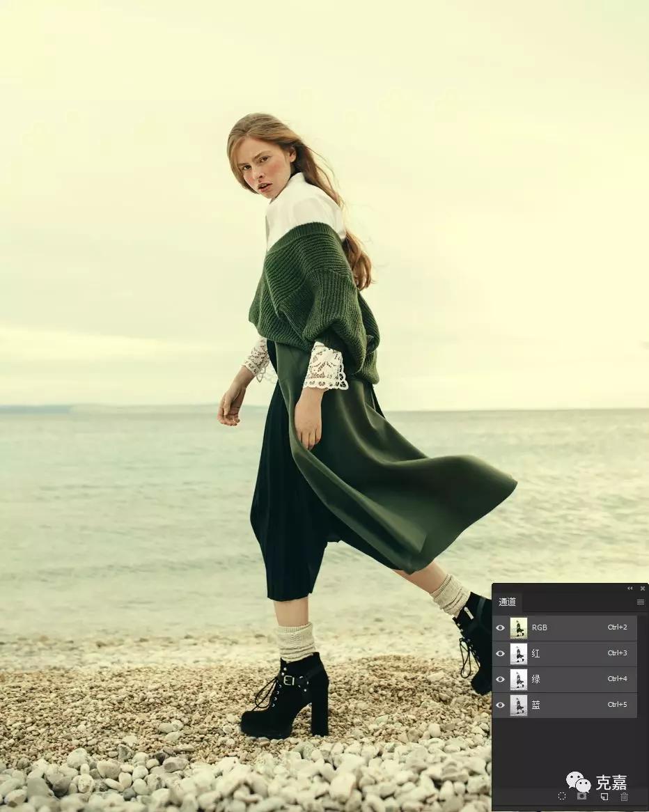The width and height of the screenshot is (649, 812).
Task: Select the 红 channel name
Action: pos(535,653)
